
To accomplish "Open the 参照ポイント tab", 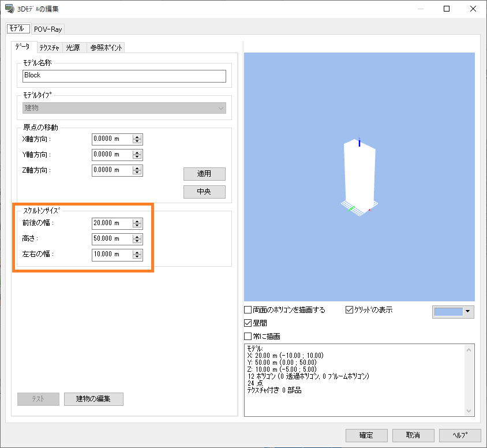I will (106, 47).
